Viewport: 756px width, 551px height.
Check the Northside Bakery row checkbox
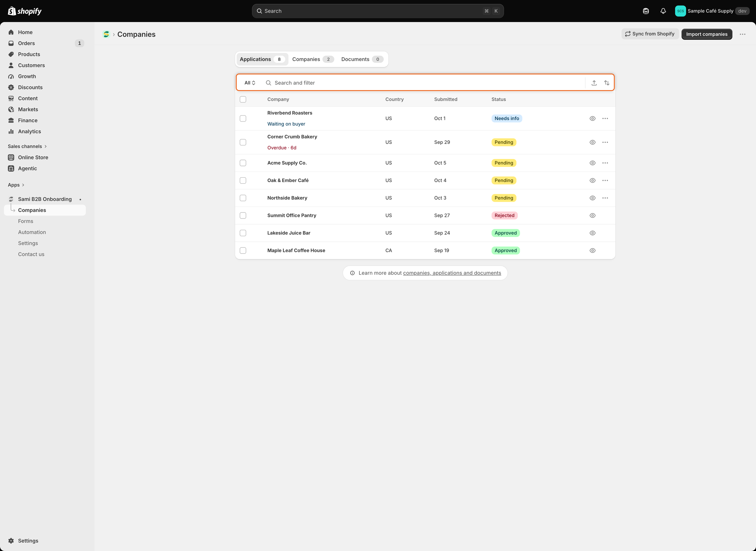243,198
